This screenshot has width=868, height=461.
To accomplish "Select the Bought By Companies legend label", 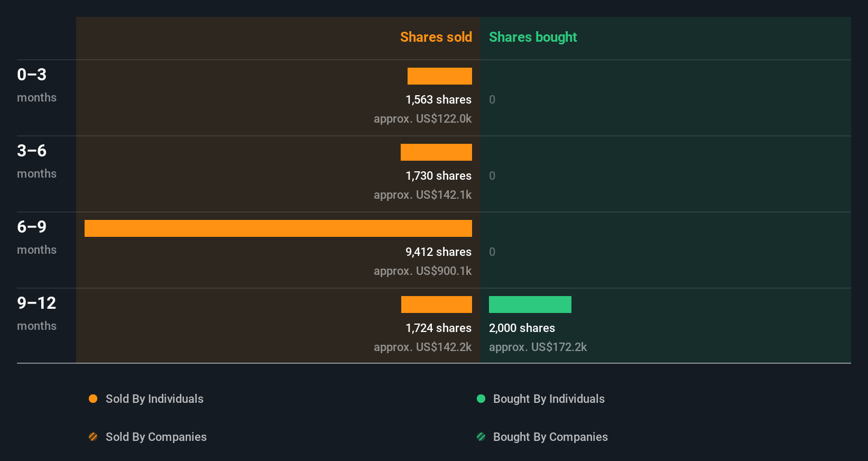I will [550, 437].
